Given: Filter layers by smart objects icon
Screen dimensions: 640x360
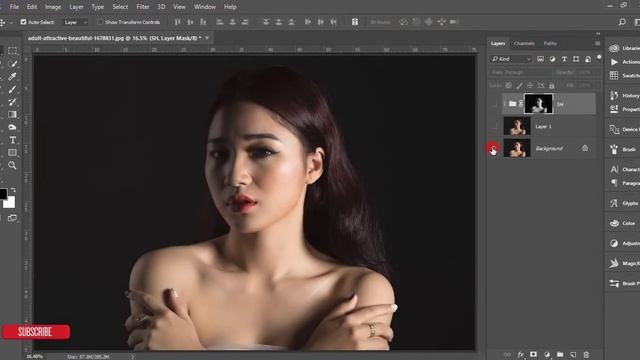Looking at the screenshot, I should tap(588, 59).
